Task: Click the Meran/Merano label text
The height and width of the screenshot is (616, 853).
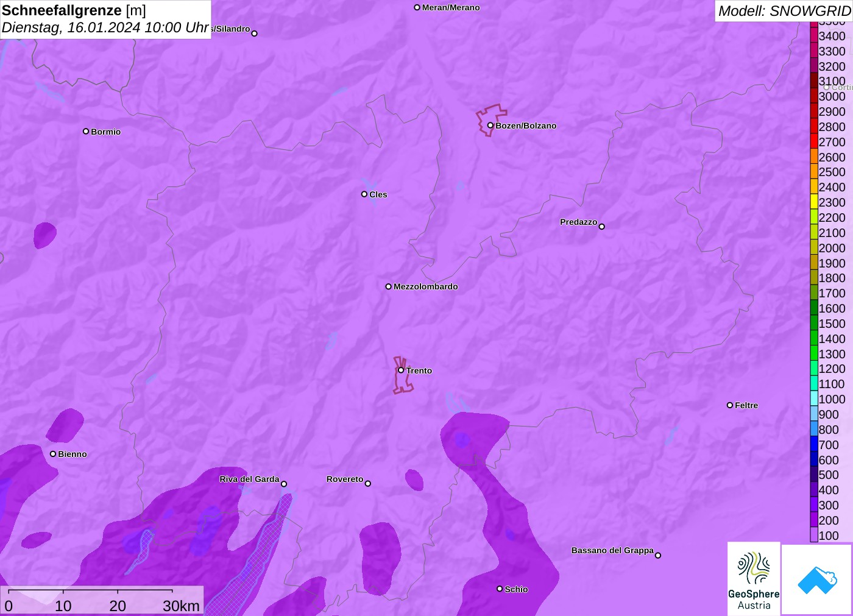Action: click(451, 7)
